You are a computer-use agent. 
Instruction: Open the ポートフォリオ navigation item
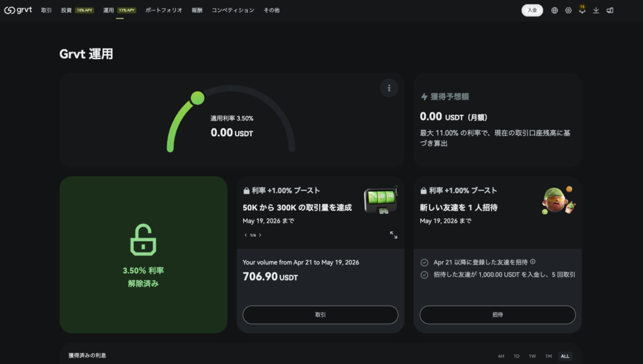pos(163,11)
